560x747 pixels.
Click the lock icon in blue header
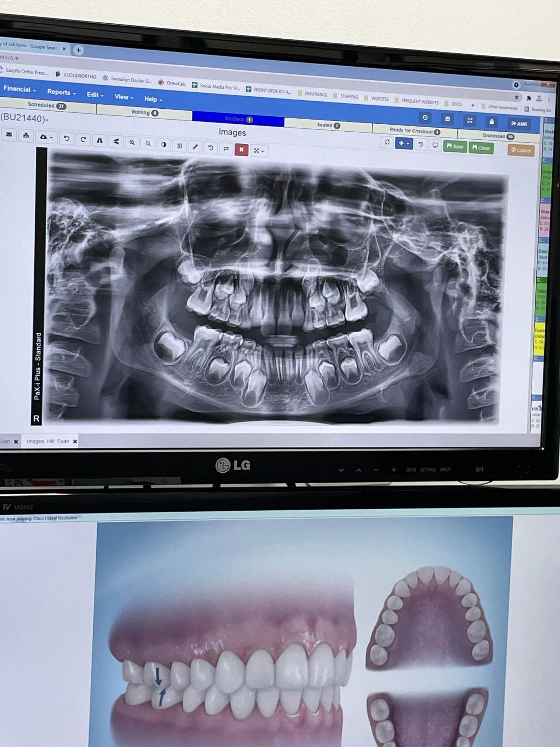coord(492,122)
